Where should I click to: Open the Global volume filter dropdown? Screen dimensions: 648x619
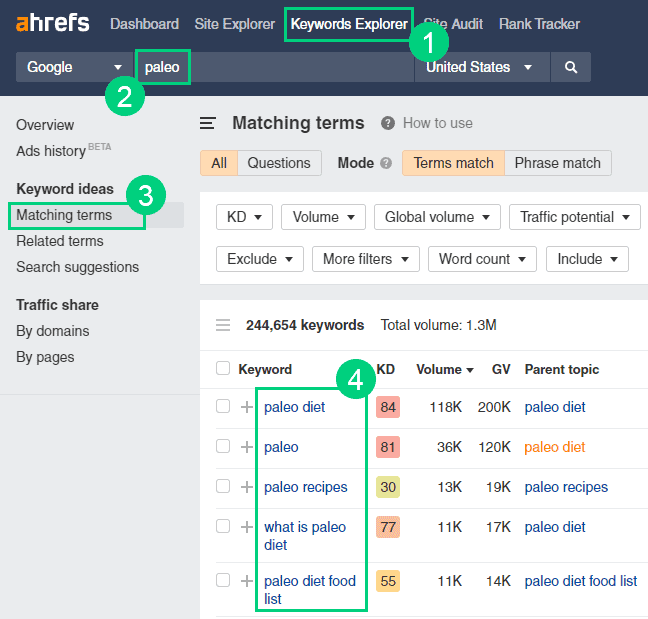(x=437, y=217)
